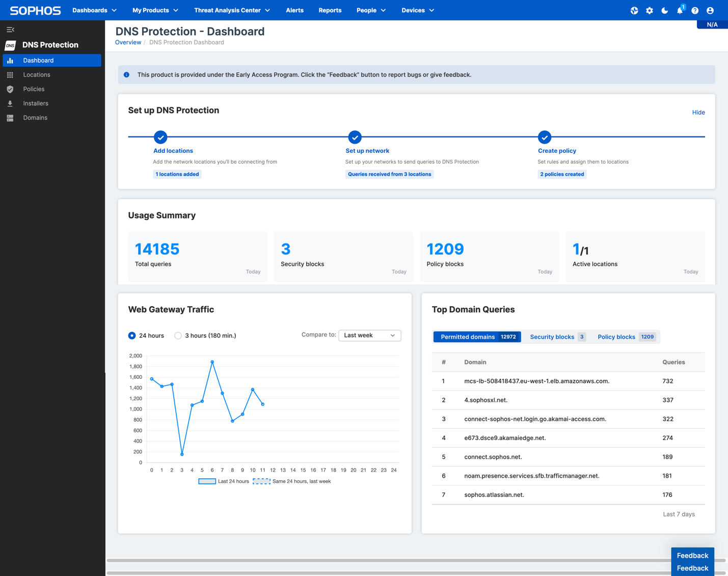Expand the Threat Analysis Center menu
The image size is (728, 576).
point(232,10)
